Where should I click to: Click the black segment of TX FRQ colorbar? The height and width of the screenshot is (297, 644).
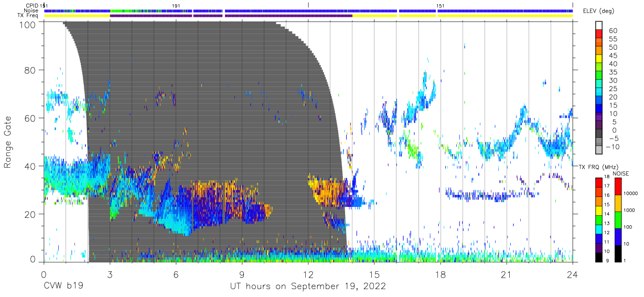point(598,257)
